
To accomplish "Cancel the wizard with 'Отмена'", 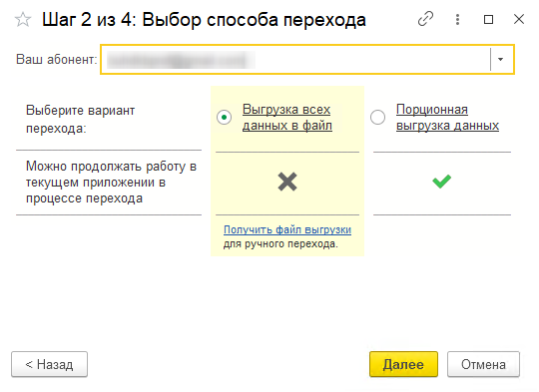I will pos(483,364).
